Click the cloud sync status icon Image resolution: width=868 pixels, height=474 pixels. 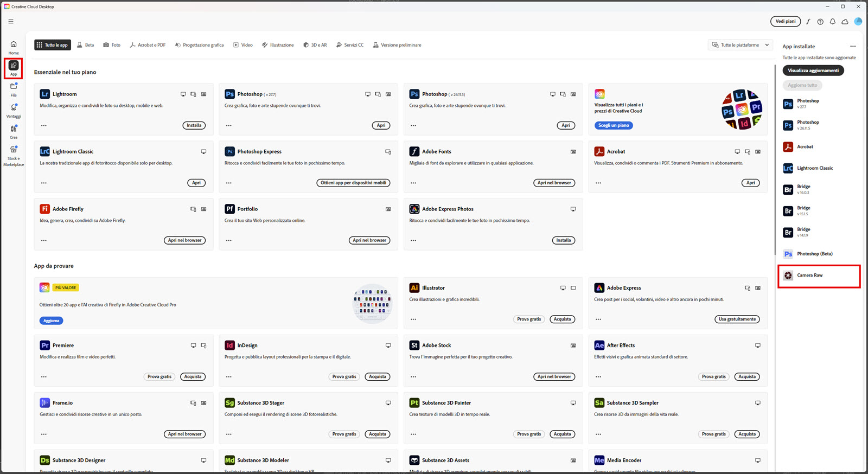[x=845, y=22]
